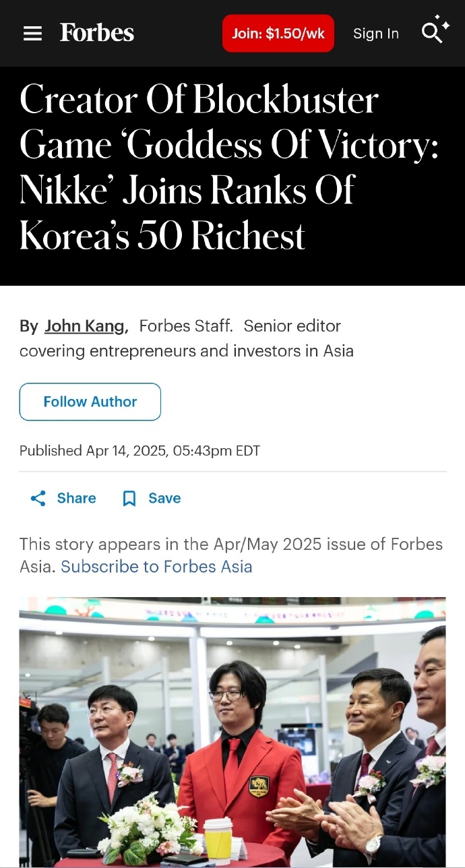Click the Apr/May 2025 issue note text
This screenshot has height=868, width=465.
point(231,545)
